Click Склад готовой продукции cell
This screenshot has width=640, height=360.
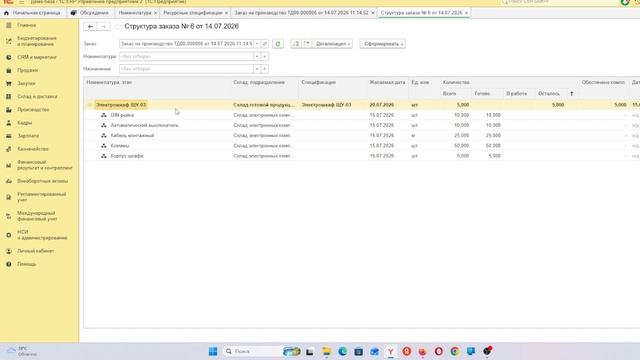[264, 105]
